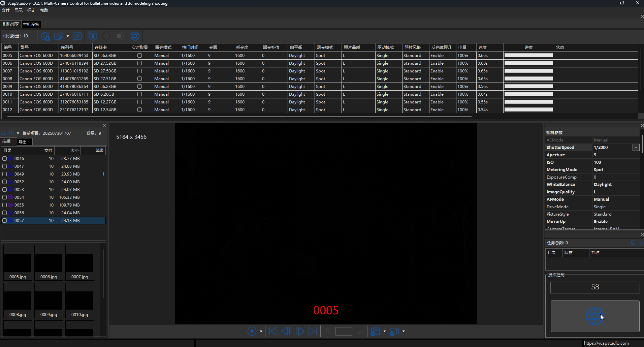
Task: Click the create video icon
Action: [394, 332]
